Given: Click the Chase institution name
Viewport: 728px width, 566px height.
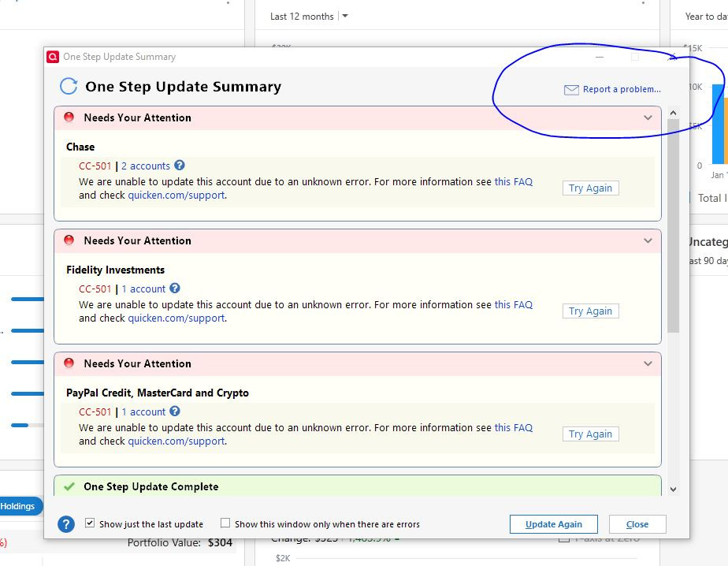Looking at the screenshot, I should pyautogui.click(x=80, y=147).
